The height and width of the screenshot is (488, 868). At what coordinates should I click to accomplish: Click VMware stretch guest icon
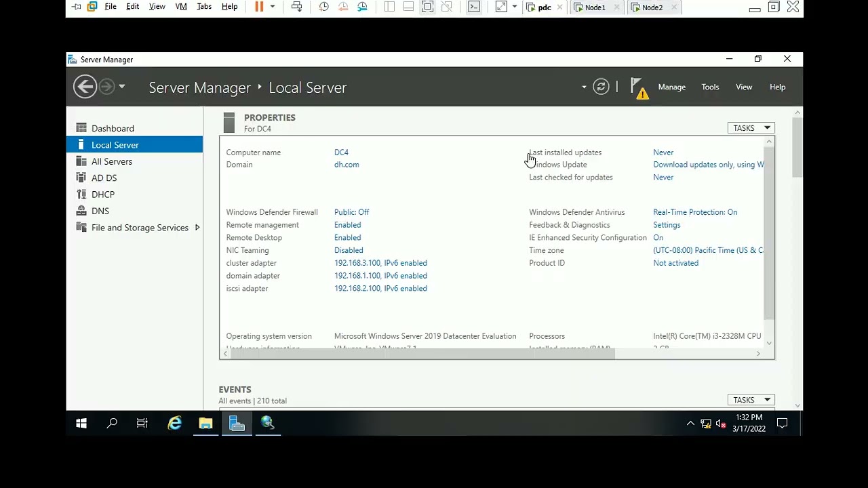tap(501, 7)
